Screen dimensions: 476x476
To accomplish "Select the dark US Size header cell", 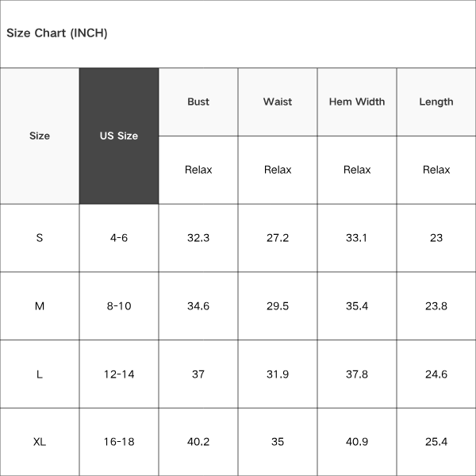I will coord(119,136).
